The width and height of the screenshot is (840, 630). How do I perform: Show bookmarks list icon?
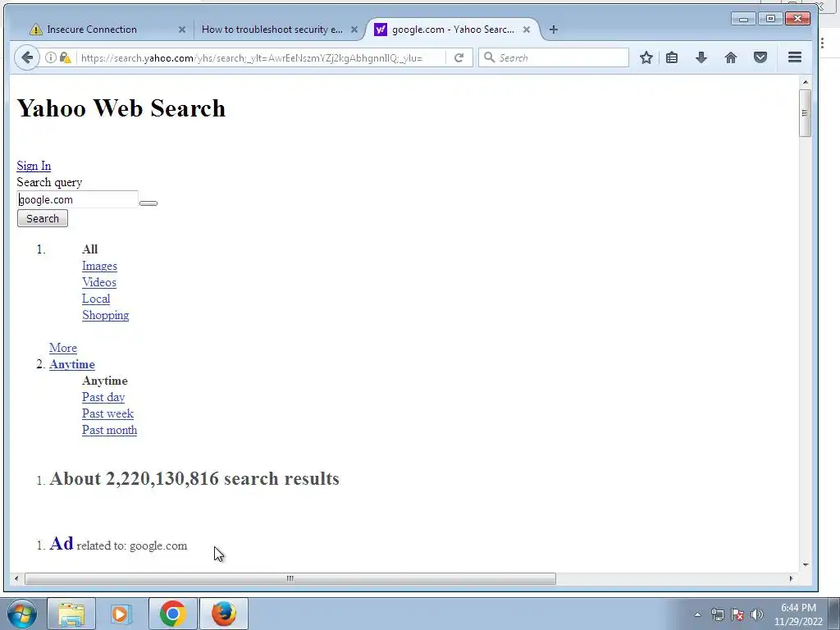pyautogui.click(x=672, y=58)
